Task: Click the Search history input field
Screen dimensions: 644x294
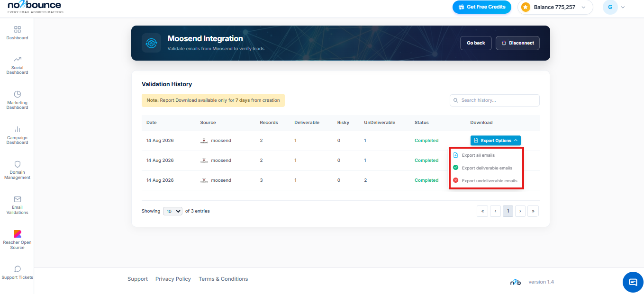Action: coord(495,100)
